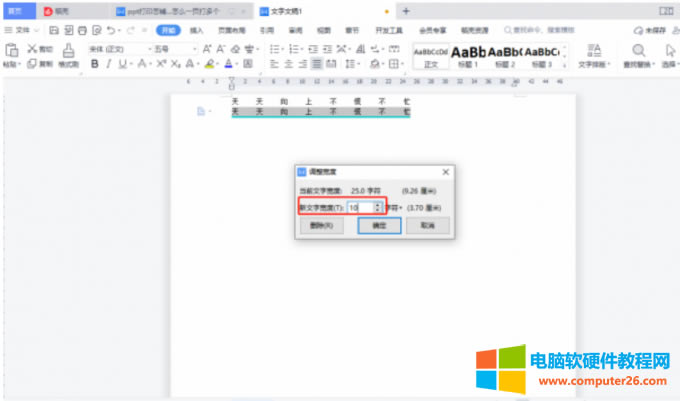
Task: Switch to the 开始 ribbon tab
Action: pos(168,30)
